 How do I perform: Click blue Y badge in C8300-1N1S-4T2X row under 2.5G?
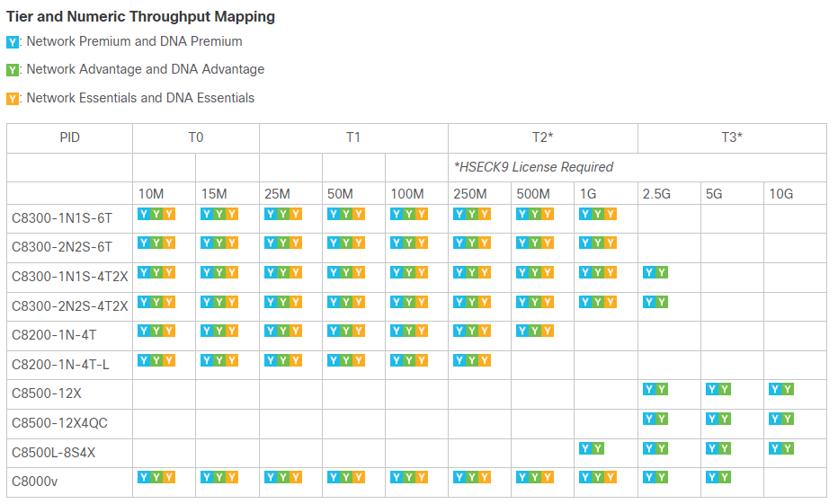[649, 273]
